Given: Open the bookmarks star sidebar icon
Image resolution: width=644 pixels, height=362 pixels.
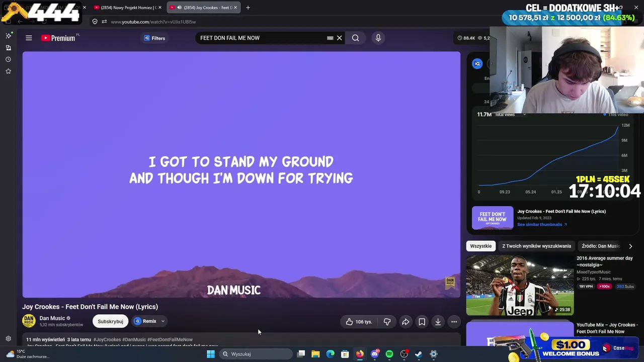Looking at the screenshot, I should tap(8, 71).
